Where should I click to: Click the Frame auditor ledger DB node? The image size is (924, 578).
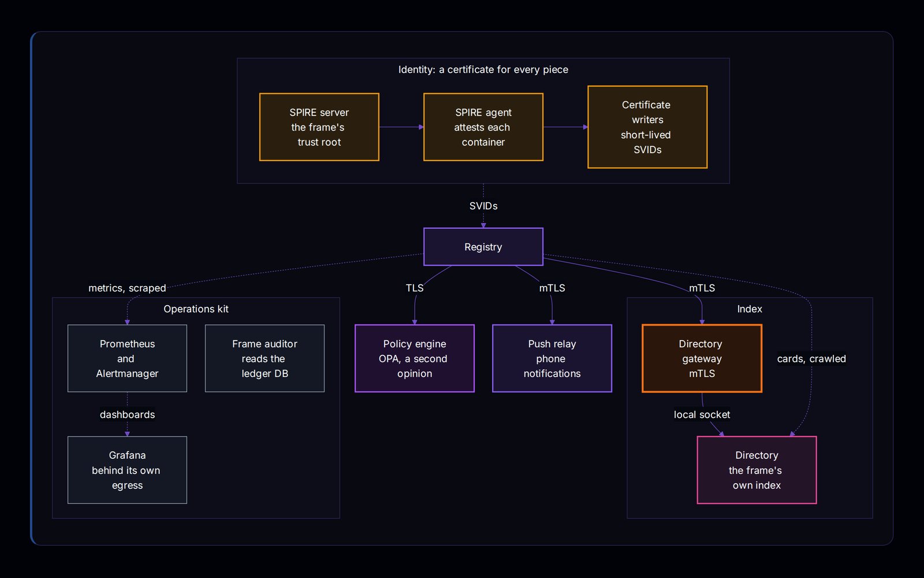tap(264, 358)
